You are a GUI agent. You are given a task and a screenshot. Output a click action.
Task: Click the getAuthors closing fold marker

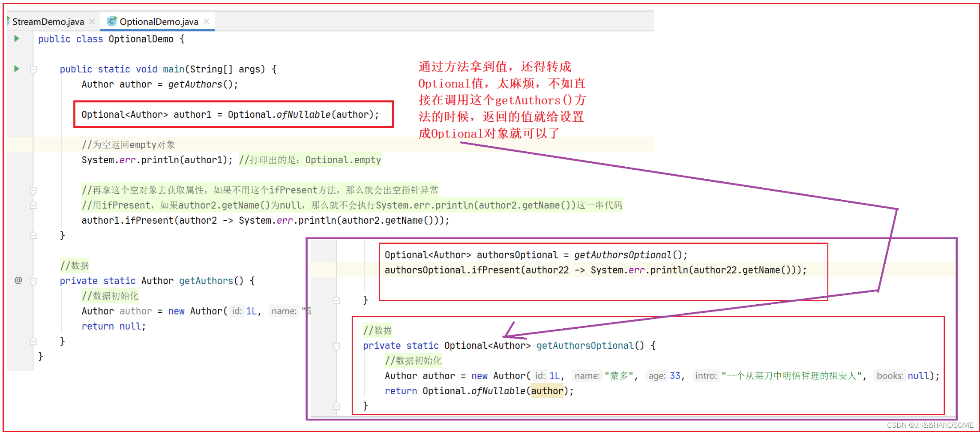(x=33, y=341)
